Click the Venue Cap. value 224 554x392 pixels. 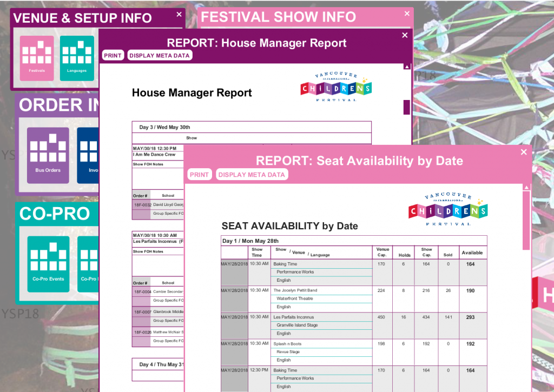tap(381, 291)
